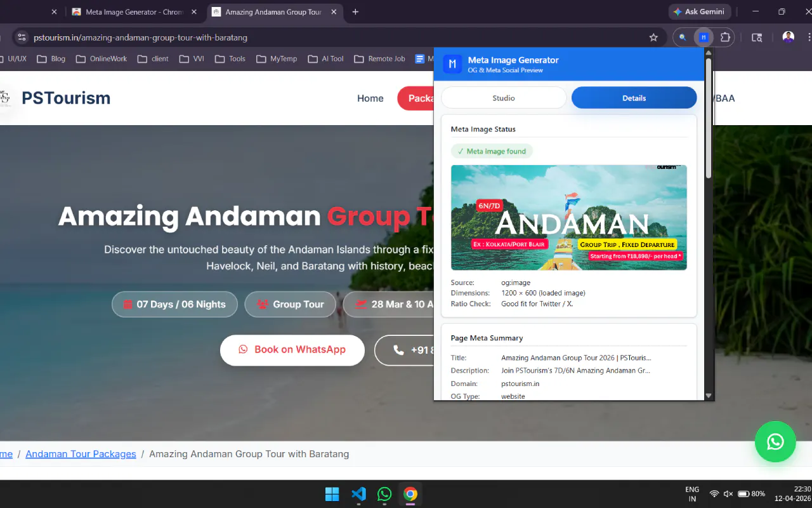This screenshot has width=812, height=508.
Task: Click the 'Join PSTourism's 7D/6N' description value
Action: [575, 371]
